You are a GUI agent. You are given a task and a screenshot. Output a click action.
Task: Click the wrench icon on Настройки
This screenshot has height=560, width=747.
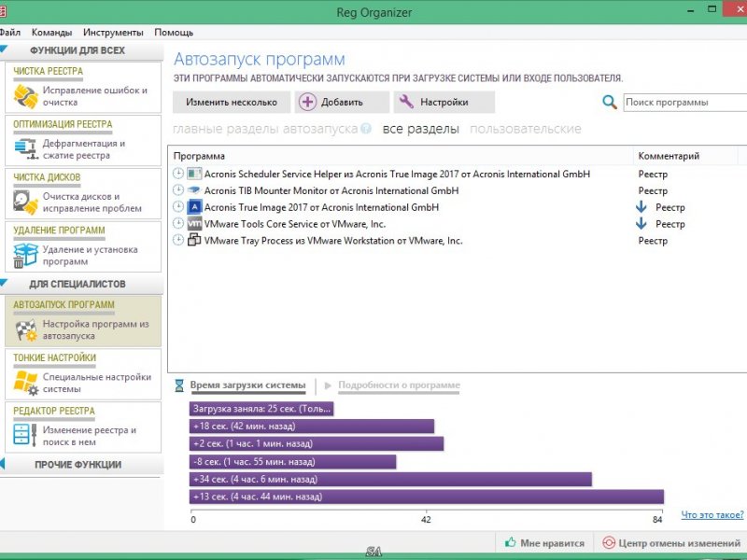click(x=406, y=102)
